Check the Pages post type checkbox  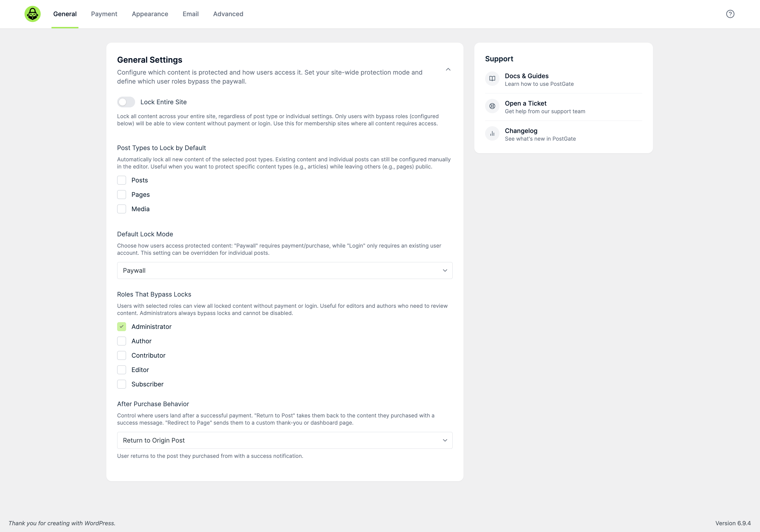(x=121, y=195)
